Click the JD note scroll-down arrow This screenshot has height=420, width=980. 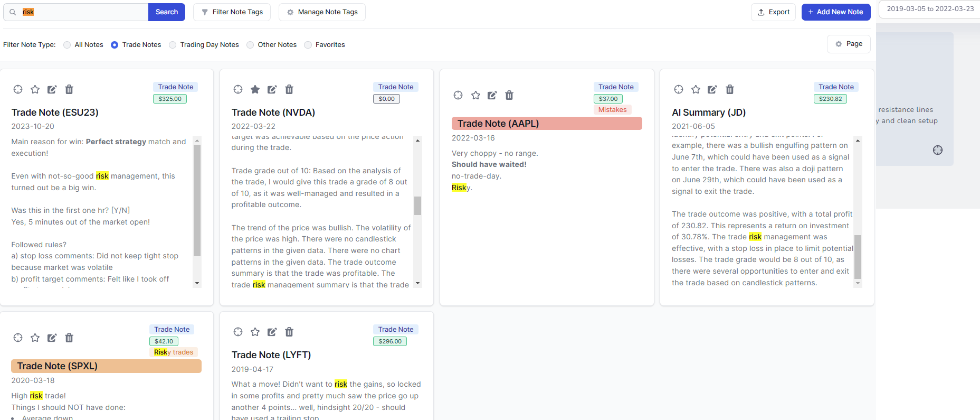pyautogui.click(x=858, y=284)
